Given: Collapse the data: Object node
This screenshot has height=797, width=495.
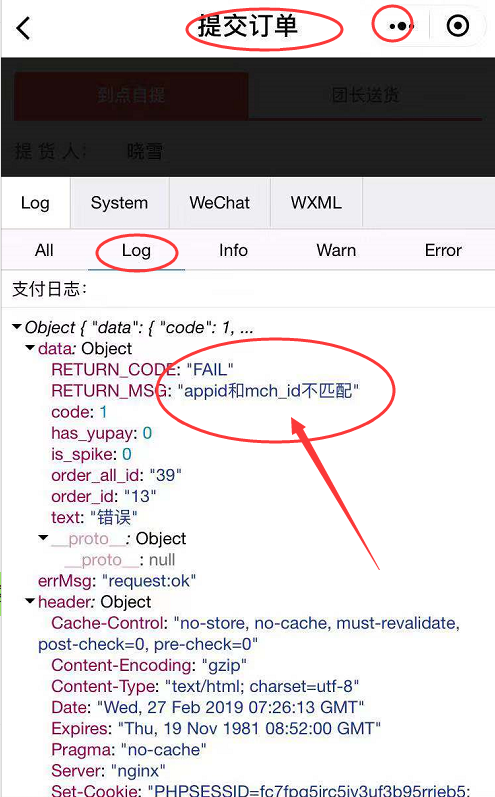Looking at the screenshot, I should (x=30, y=348).
